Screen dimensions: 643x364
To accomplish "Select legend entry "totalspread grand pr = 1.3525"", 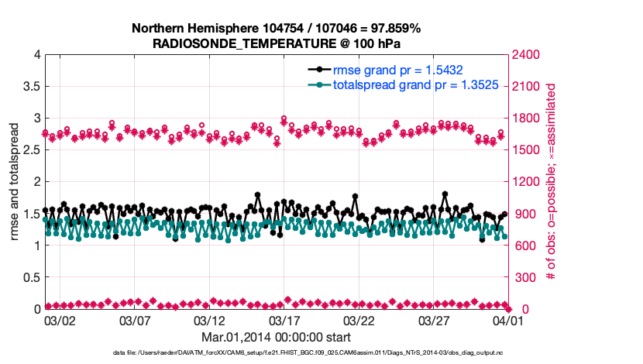I will pos(416,85).
